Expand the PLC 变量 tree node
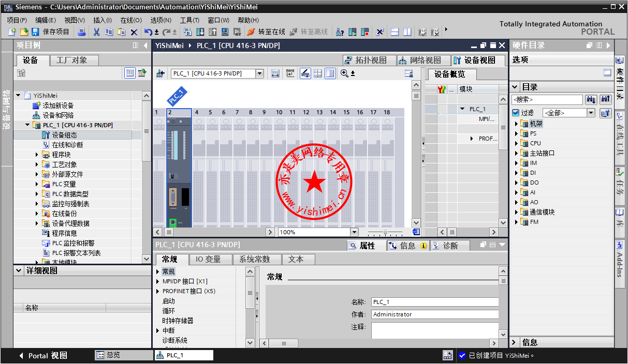Viewport: 628px width, 364px height. coord(37,184)
